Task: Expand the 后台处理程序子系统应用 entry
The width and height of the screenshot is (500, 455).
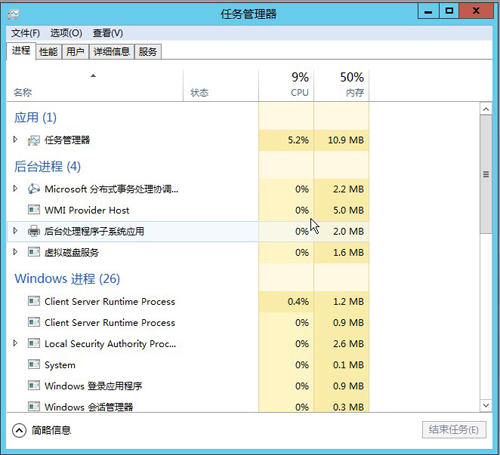Action: (x=15, y=231)
